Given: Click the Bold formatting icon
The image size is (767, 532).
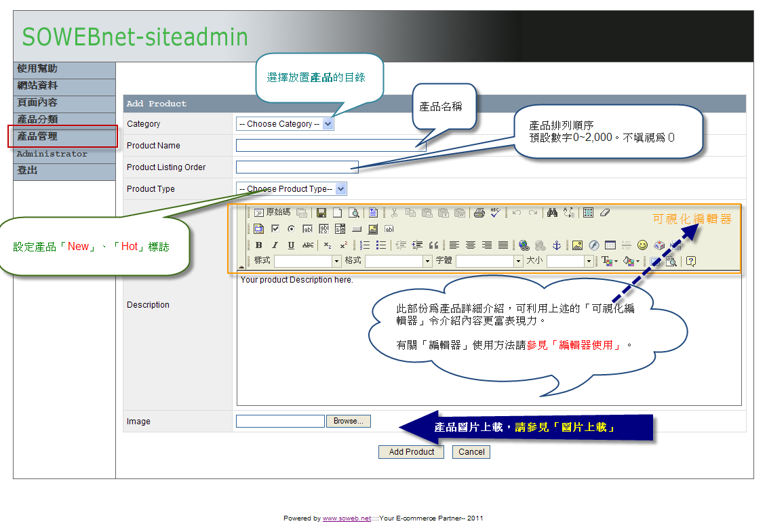Looking at the screenshot, I should tap(258, 245).
